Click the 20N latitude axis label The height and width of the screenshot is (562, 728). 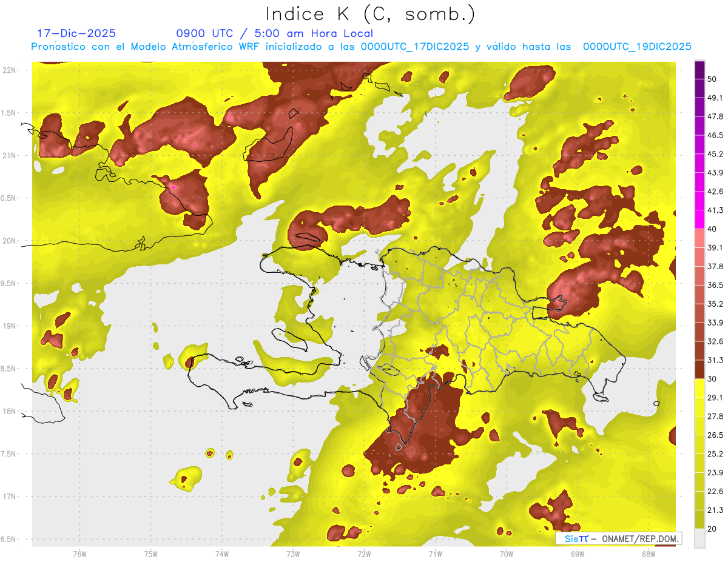[x=10, y=241]
